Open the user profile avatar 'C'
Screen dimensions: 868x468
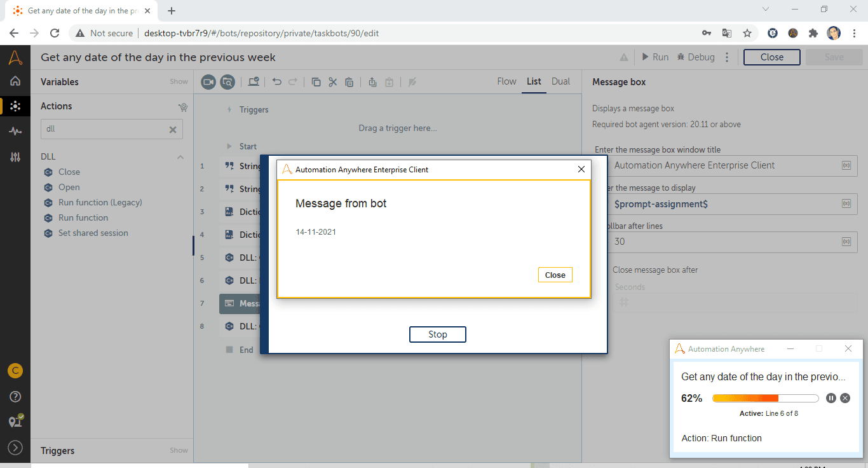pos(15,371)
